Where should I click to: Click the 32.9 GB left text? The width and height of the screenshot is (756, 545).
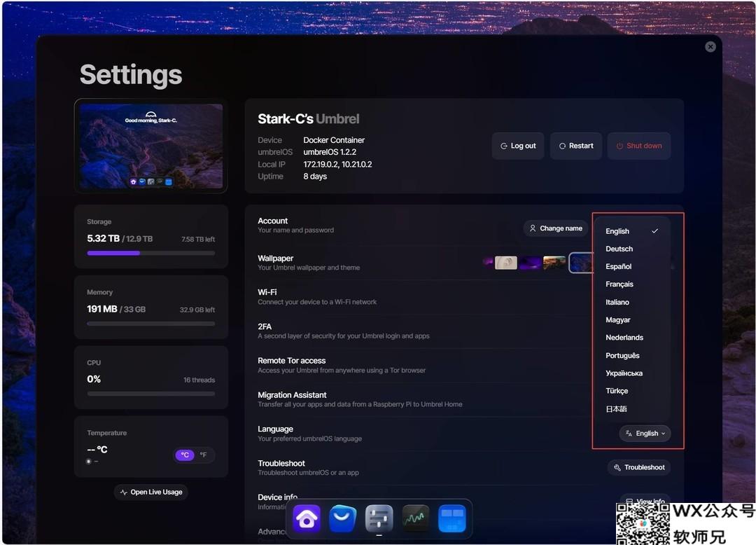197,310
